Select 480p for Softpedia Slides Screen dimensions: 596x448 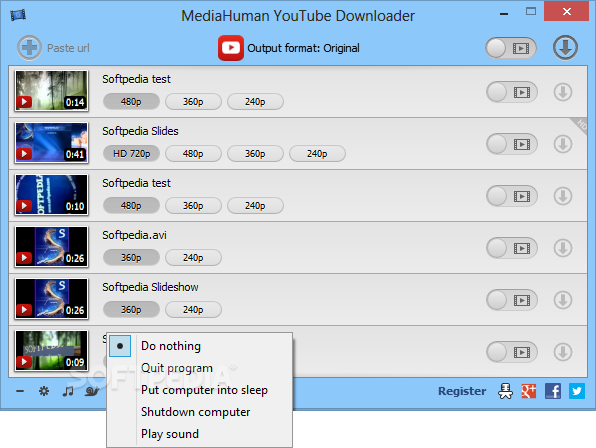coord(193,154)
